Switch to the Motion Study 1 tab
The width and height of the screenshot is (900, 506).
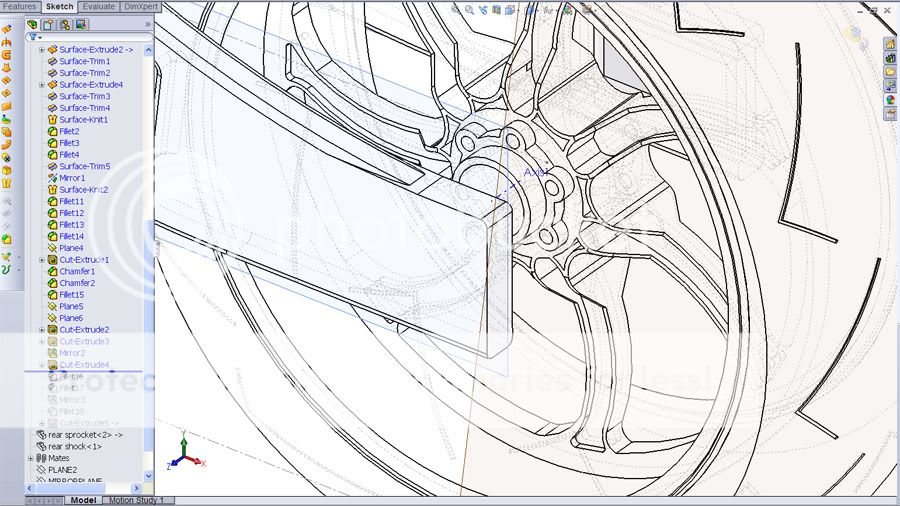pos(136,500)
